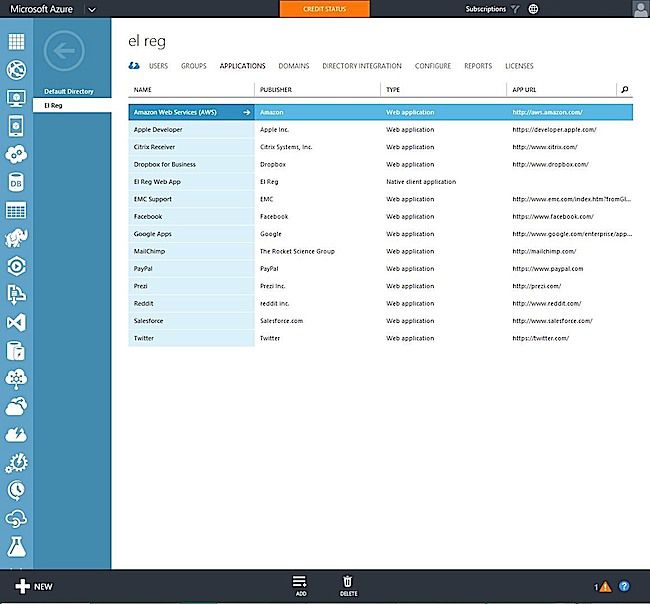Open CDN cloud lightning icon in sidebar
This screenshot has width=650, height=604.
point(16,434)
